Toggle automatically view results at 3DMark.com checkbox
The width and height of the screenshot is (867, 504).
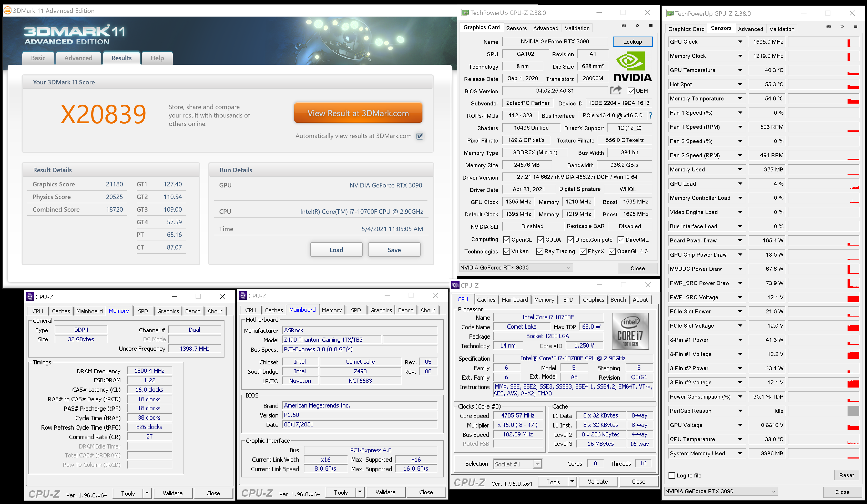click(x=420, y=136)
